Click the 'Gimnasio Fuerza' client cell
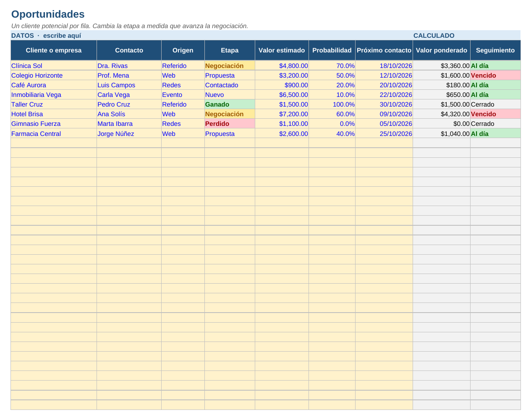531x420 pixels. (54, 123)
